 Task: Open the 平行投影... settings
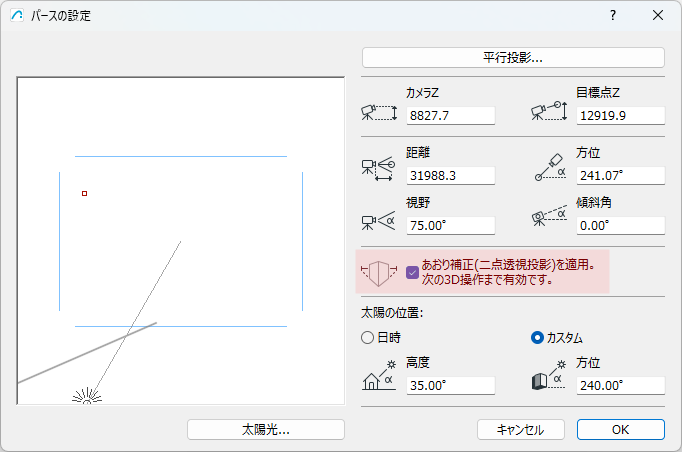(513, 57)
